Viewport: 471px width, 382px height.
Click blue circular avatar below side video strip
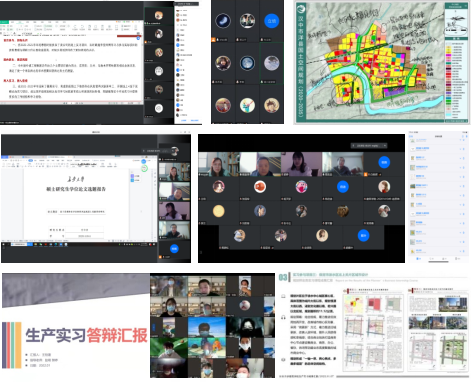174,249
